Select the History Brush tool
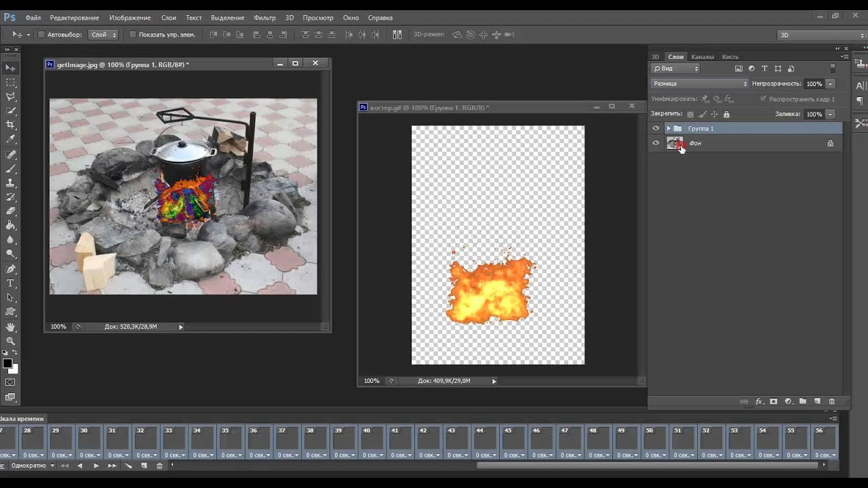Screen dimensions: 868x488 coord(10,197)
